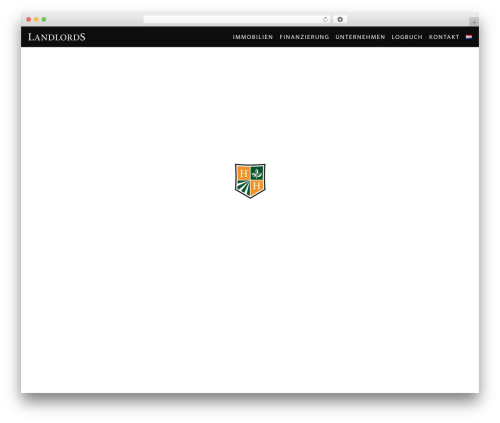Open the Unternehmen menu item
This screenshot has height=423, width=500.
[360, 37]
